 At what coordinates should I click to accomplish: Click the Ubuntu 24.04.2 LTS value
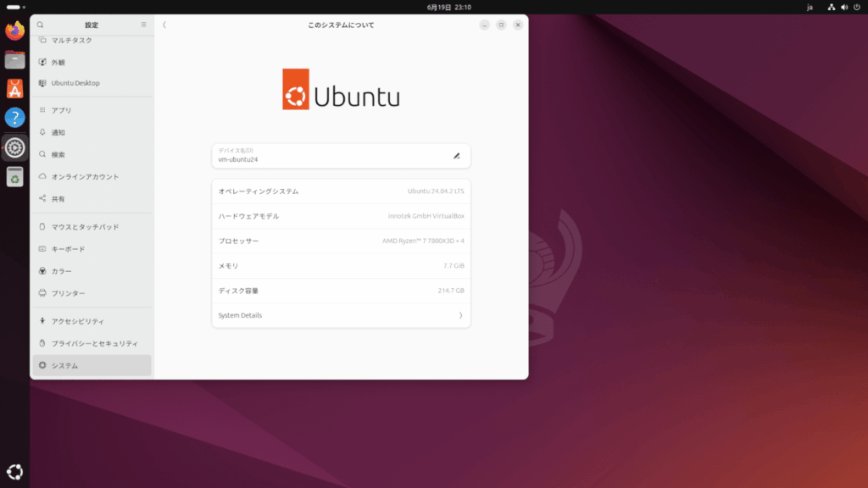[436, 191]
